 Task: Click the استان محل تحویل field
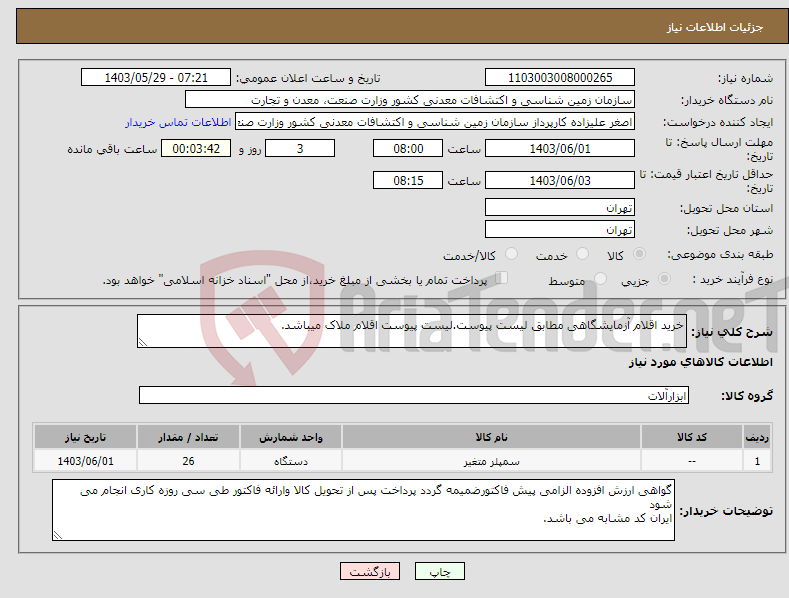click(x=560, y=207)
